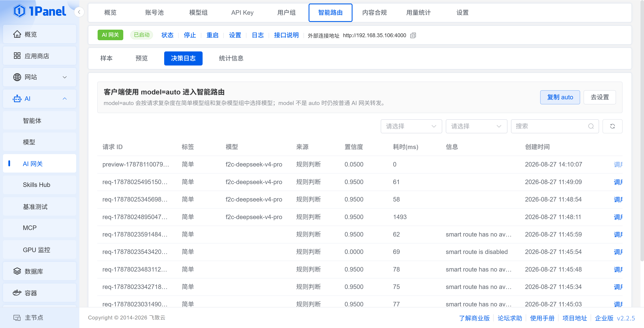Click the 1493 latency cell

tap(400, 217)
